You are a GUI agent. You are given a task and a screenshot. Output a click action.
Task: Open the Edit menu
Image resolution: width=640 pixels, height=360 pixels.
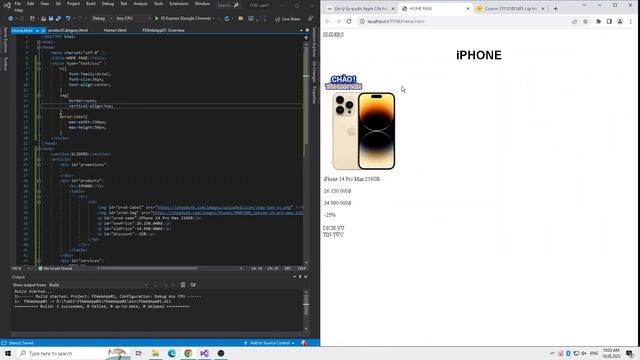(x=31, y=4)
